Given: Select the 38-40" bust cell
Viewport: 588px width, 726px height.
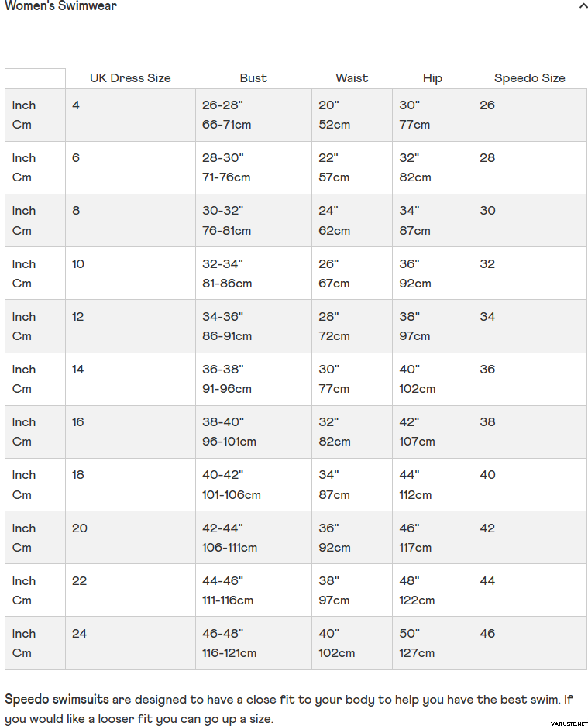Looking at the screenshot, I should pyautogui.click(x=254, y=432).
